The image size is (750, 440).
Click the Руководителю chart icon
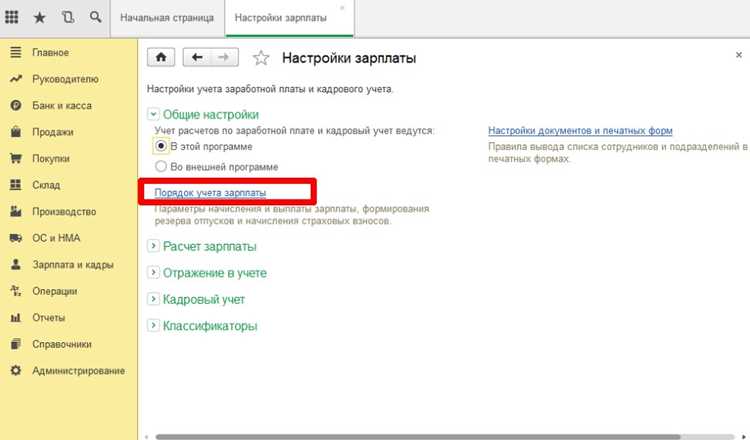pyautogui.click(x=16, y=79)
